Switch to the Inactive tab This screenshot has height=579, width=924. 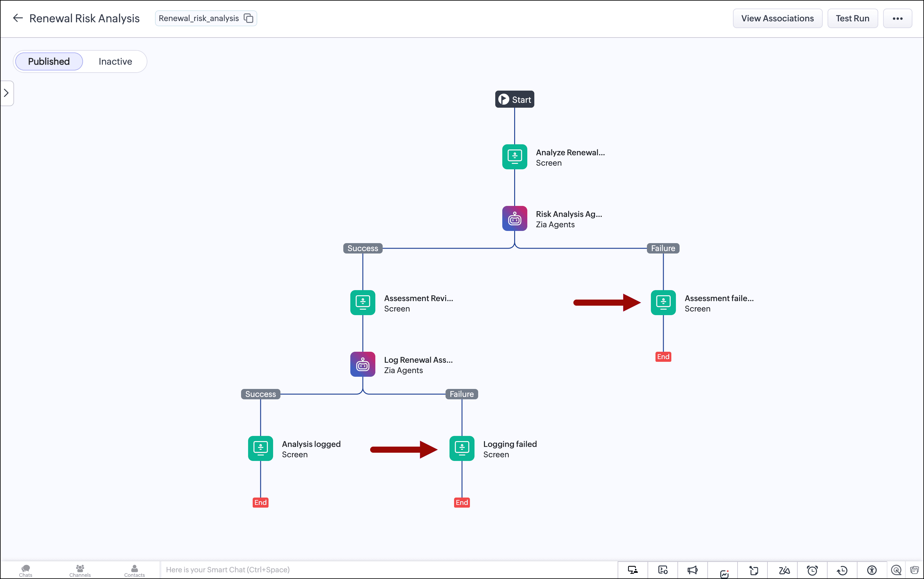(x=115, y=61)
